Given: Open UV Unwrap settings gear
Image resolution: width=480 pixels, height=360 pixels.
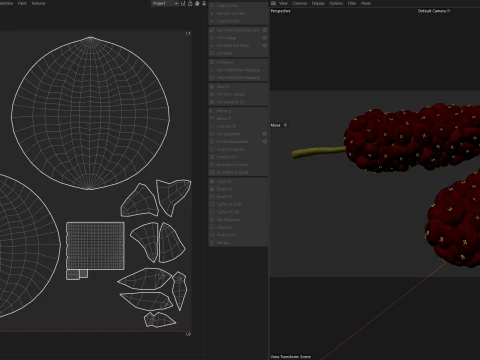Looking at the screenshot, I should (265, 38).
